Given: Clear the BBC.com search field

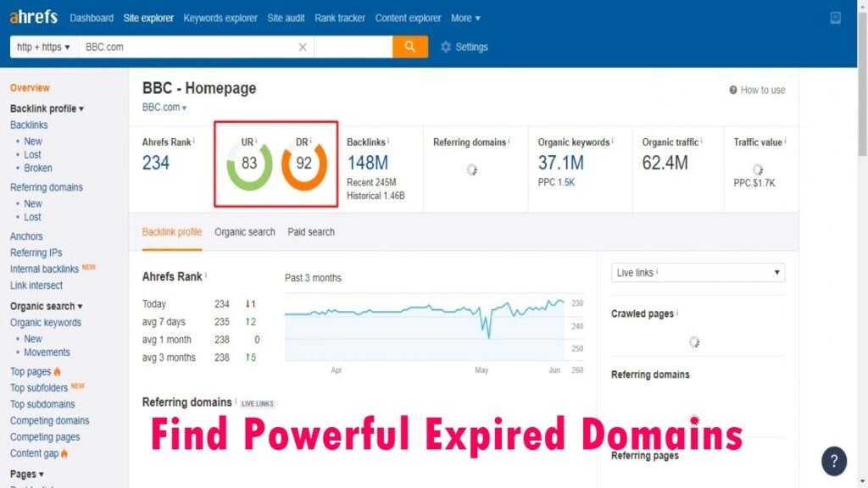Looking at the screenshot, I should [303, 47].
